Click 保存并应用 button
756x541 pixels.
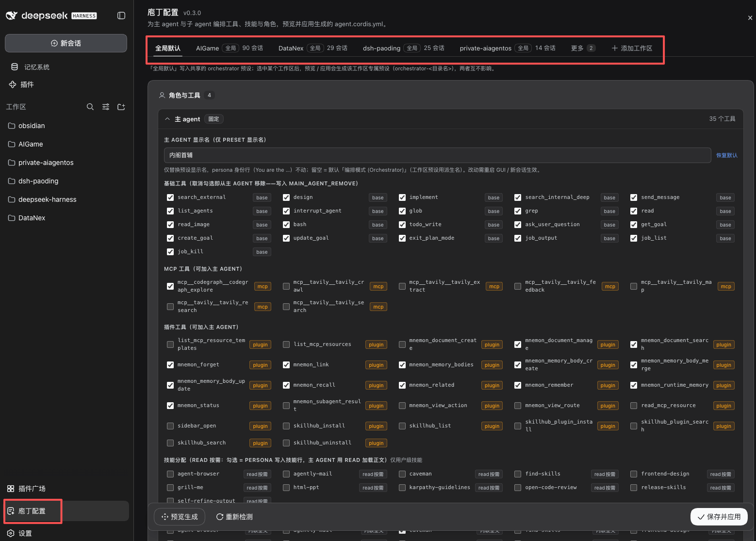coord(719,517)
